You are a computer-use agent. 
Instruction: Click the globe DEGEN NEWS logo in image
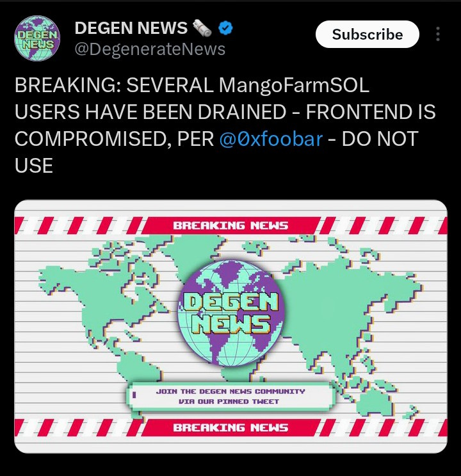tap(231, 312)
